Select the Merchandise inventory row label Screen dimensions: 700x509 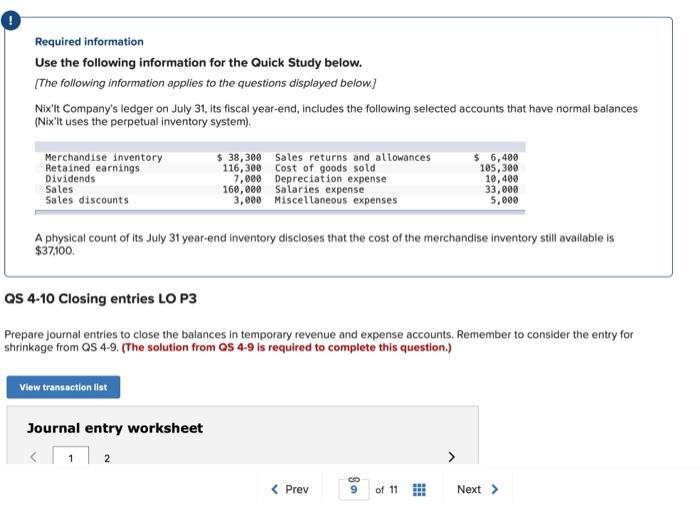tap(104, 157)
